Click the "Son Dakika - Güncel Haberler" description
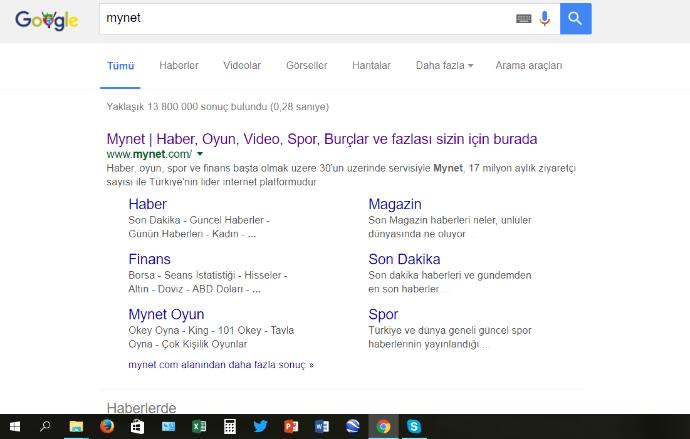The width and height of the screenshot is (690, 439). click(199, 227)
